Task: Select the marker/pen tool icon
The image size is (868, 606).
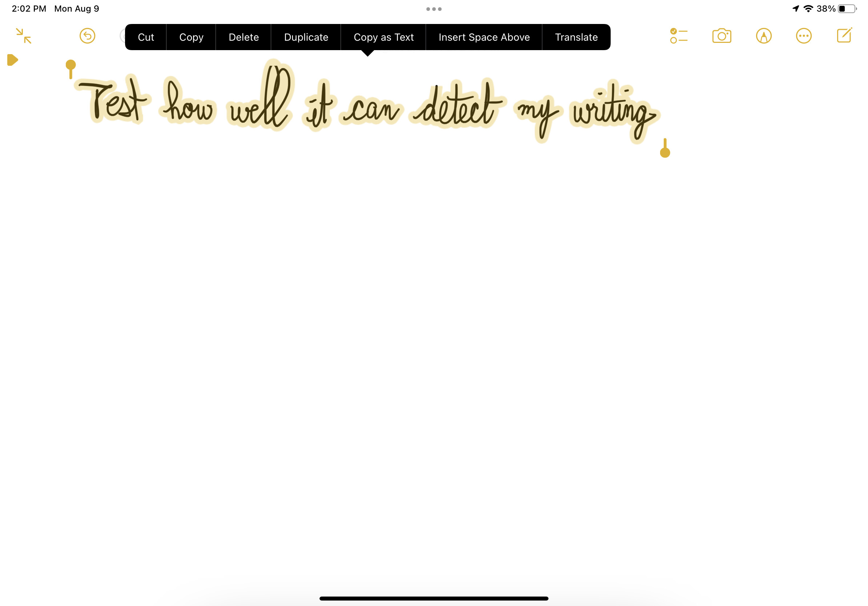Action: point(763,37)
